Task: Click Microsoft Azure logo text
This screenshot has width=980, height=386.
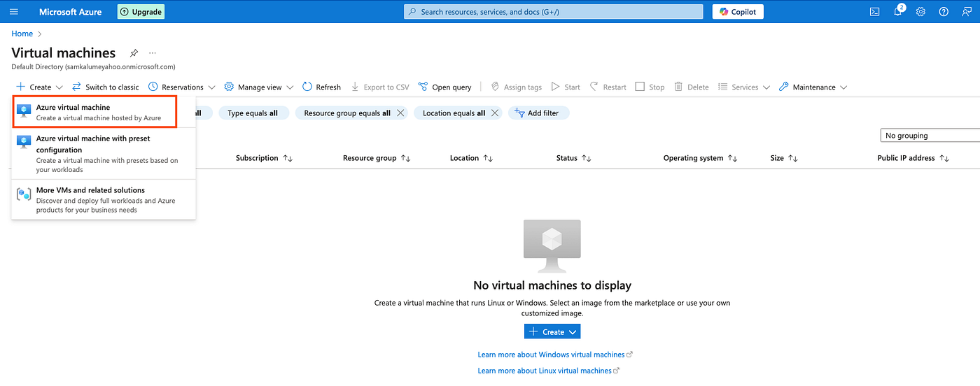Action: 70,12
